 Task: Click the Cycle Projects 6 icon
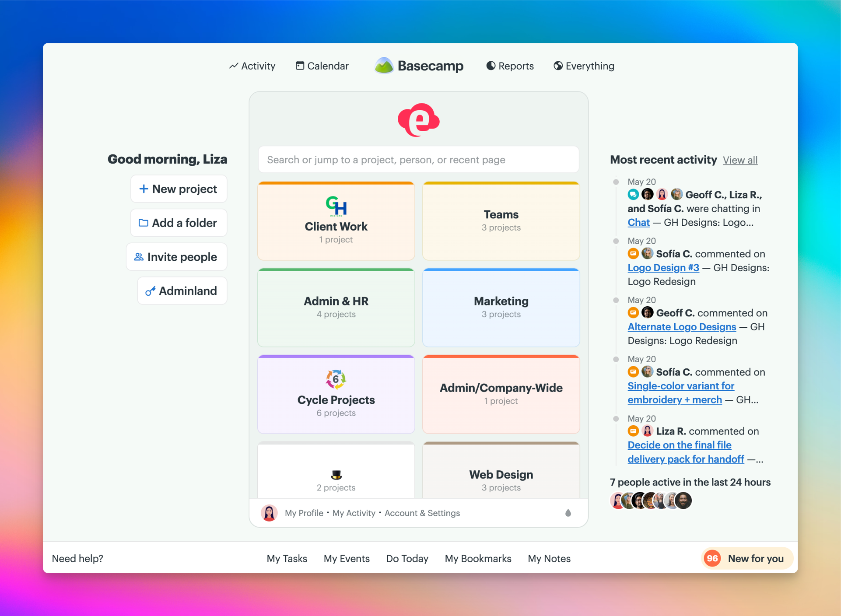click(336, 379)
